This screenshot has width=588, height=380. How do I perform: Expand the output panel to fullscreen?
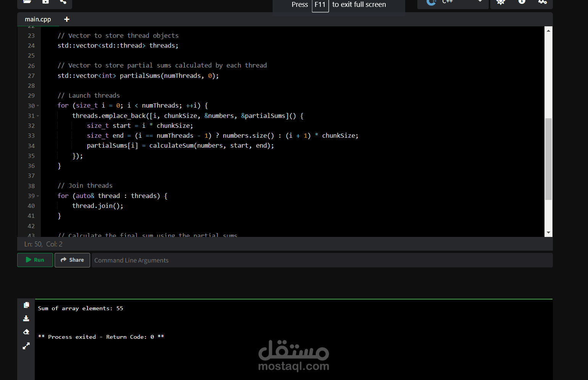click(26, 346)
